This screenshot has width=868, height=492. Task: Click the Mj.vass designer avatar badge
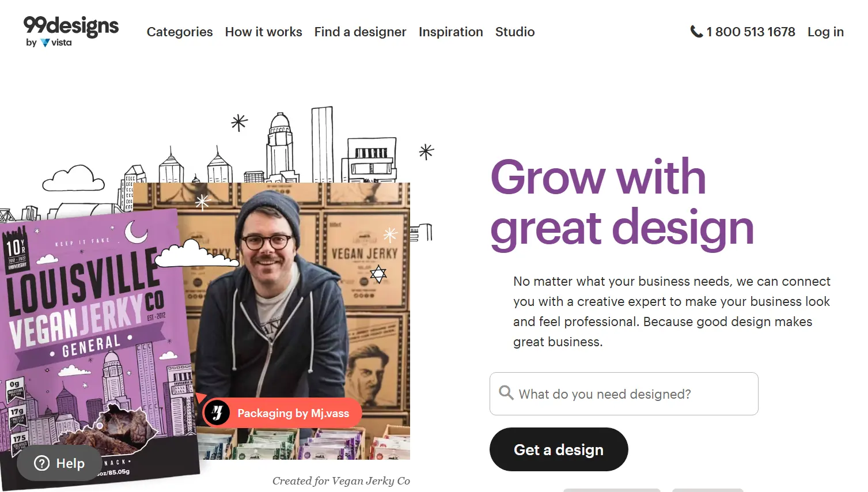coord(217,413)
